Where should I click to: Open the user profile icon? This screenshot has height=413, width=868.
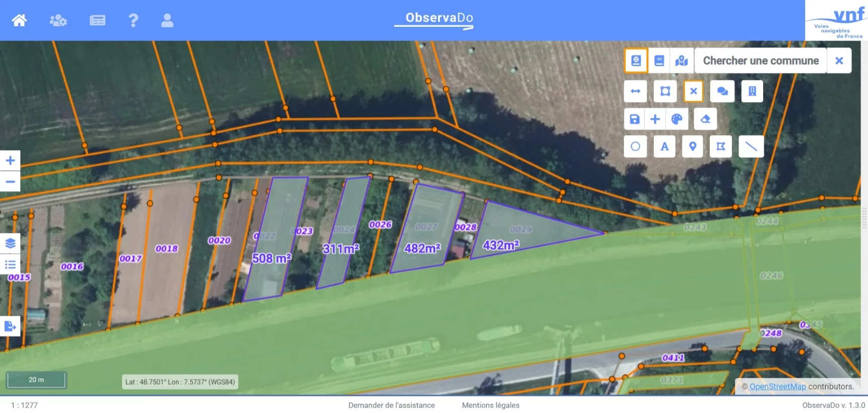pyautogui.click(x=167, y=20)
